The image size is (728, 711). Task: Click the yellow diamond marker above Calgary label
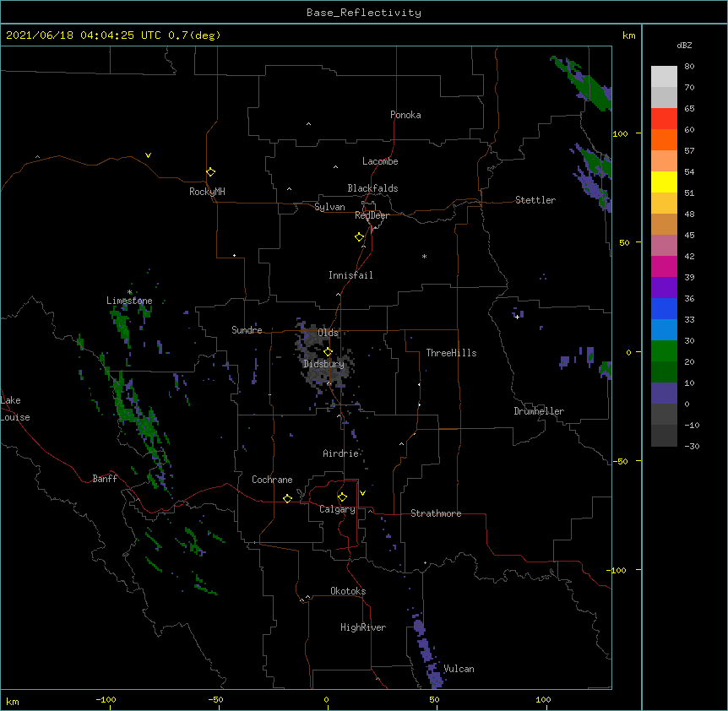click(342, 497)
